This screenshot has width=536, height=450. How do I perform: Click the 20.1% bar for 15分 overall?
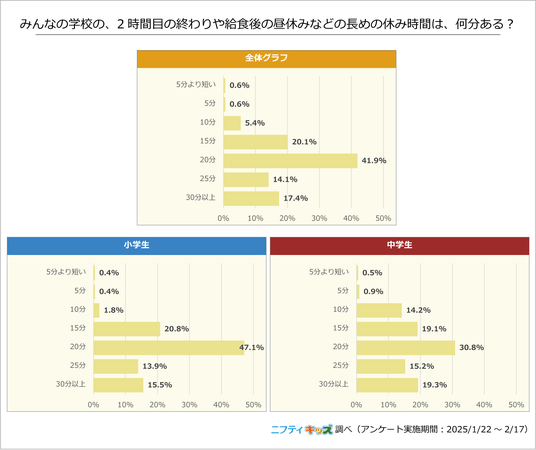pyautogui.click(x=256, y=142)
